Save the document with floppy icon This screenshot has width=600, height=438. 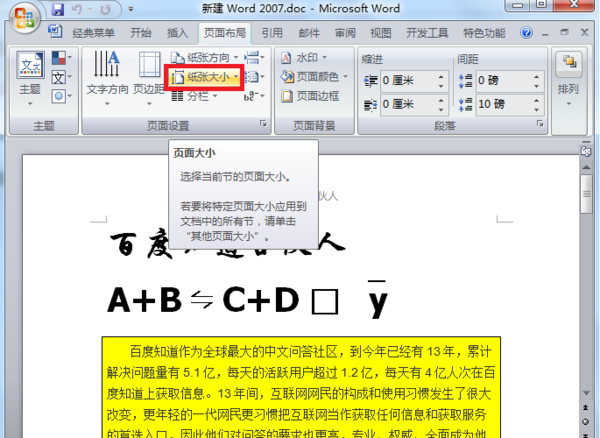(x=58, y=9)
